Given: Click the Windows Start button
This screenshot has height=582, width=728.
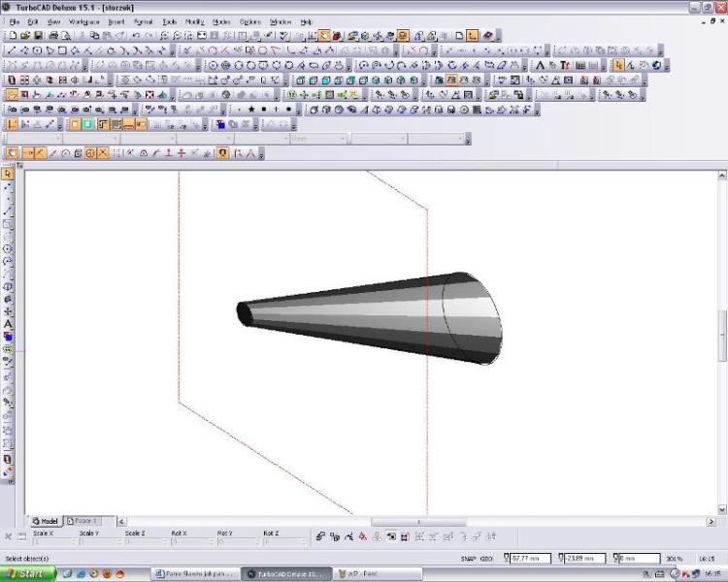Looking at the screenshot, I should pyautogui.click(x=27, y=573).
